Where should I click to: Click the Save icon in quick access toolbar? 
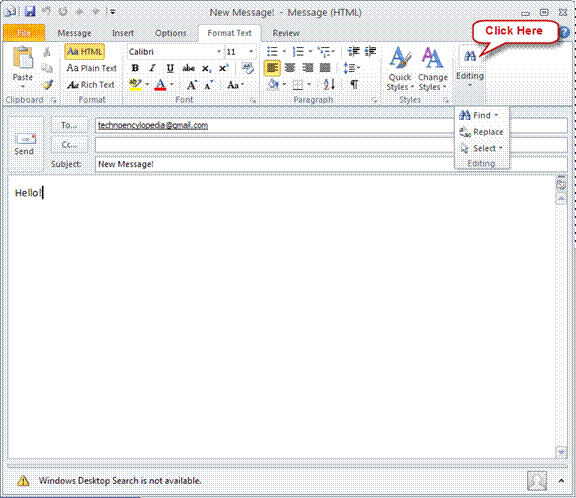30,12
